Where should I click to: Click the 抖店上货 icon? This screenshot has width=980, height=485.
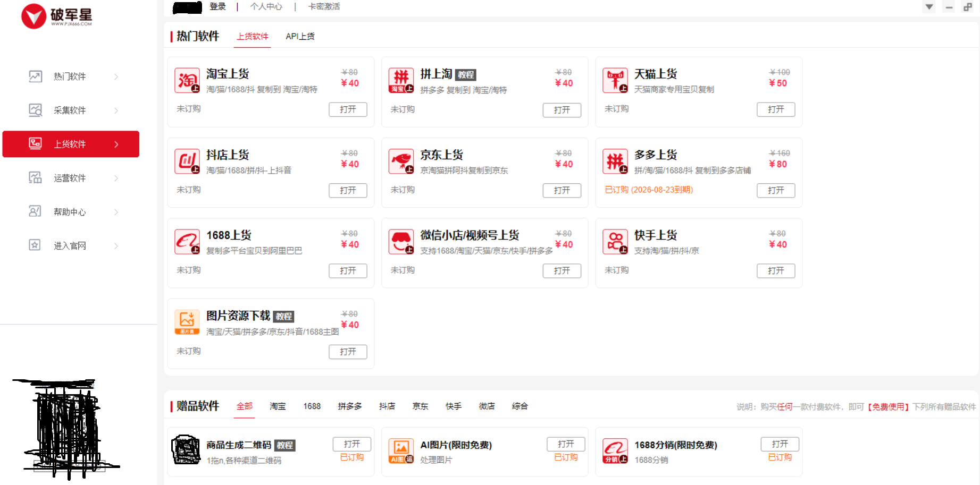click(187, 161)
